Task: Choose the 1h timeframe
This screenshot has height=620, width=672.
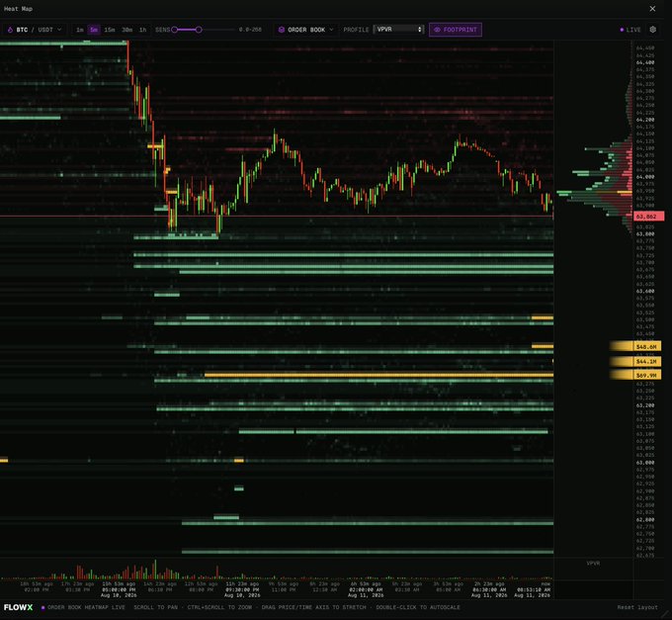Action: (x=142, y=30)
